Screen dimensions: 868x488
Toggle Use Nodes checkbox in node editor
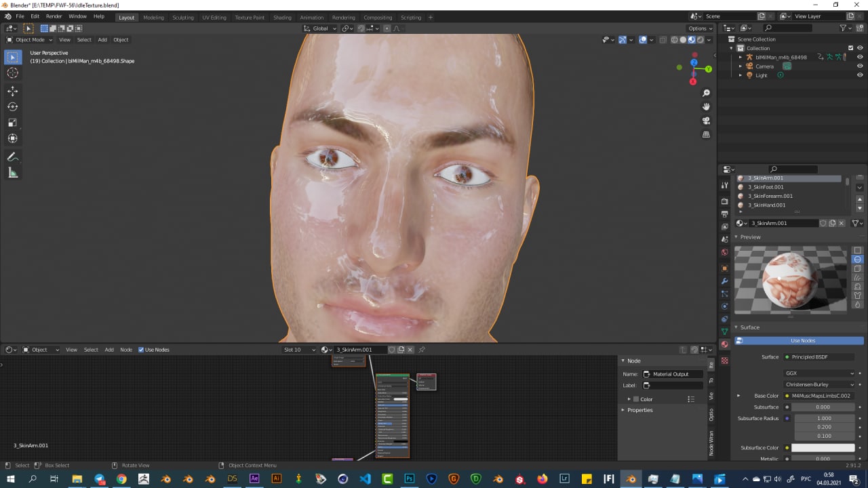pyautogui.click(x=141, y=350)
